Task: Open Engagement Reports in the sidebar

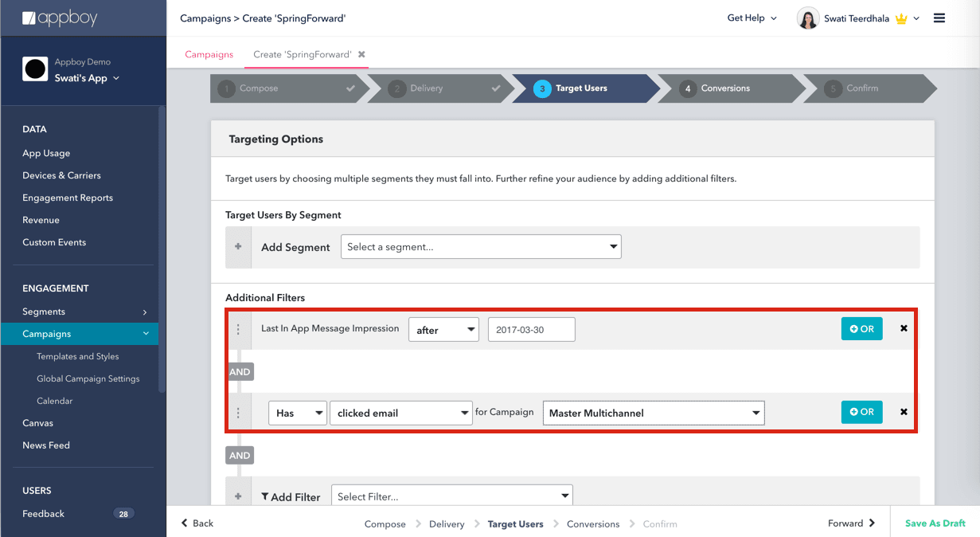Action: [68, 198]
